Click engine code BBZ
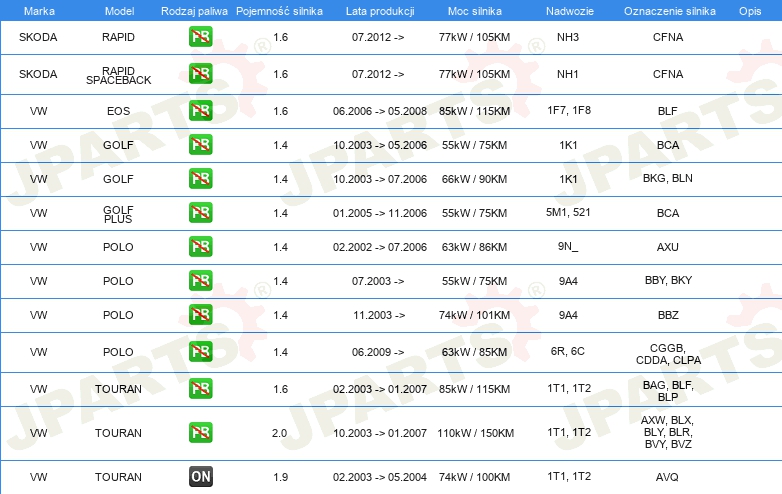The height and width of the screenshot is (494, 782). coord(668,315)
